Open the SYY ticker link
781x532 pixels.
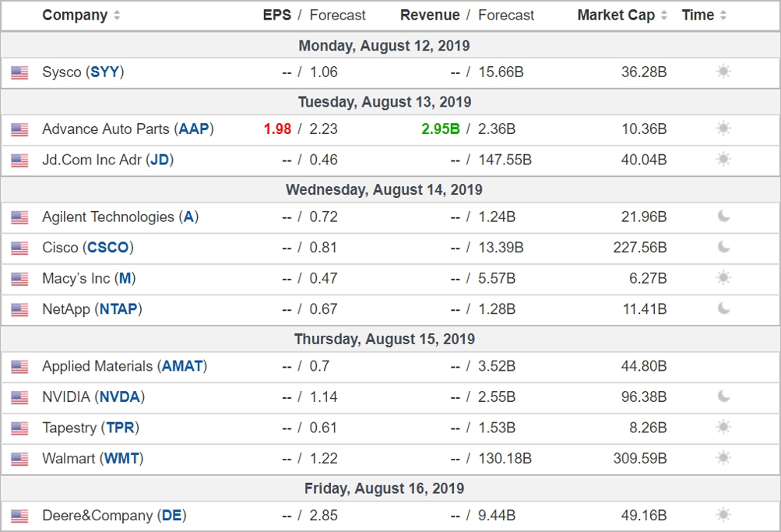(104, 72)
